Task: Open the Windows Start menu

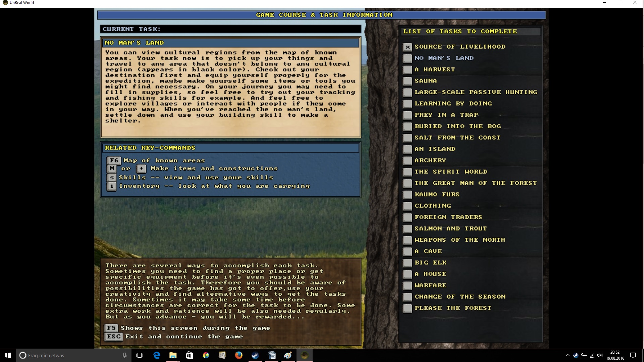Action: [8, 355]
